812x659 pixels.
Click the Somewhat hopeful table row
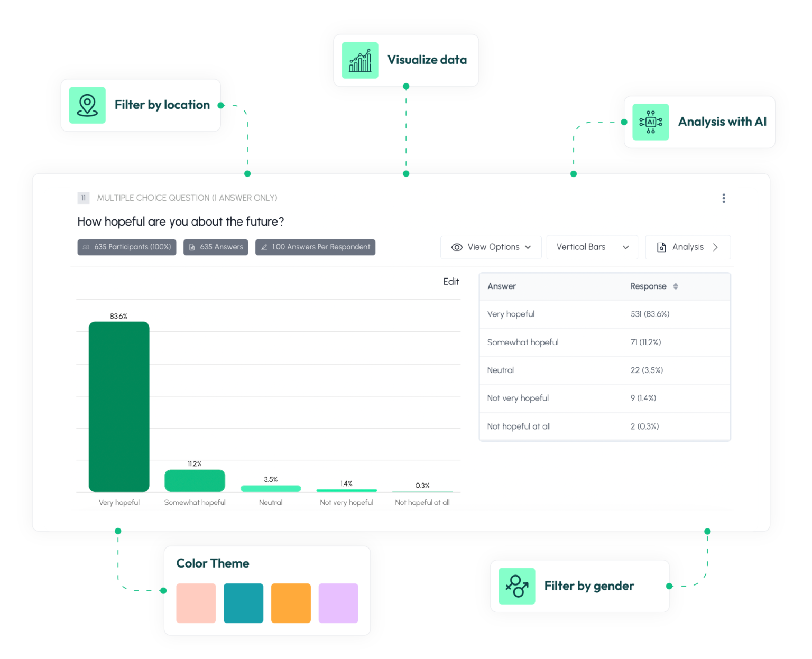[x=605, y=342]
